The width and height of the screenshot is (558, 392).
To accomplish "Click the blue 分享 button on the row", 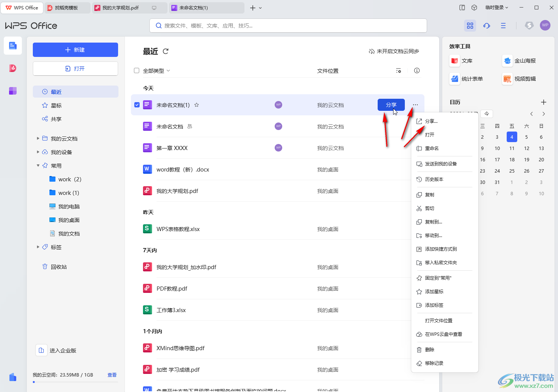I will pyautogui.click(x=391, y=105).
